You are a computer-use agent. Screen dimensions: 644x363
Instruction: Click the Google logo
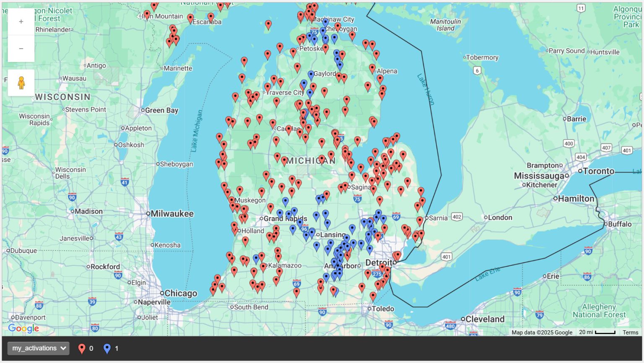(25, 328)
